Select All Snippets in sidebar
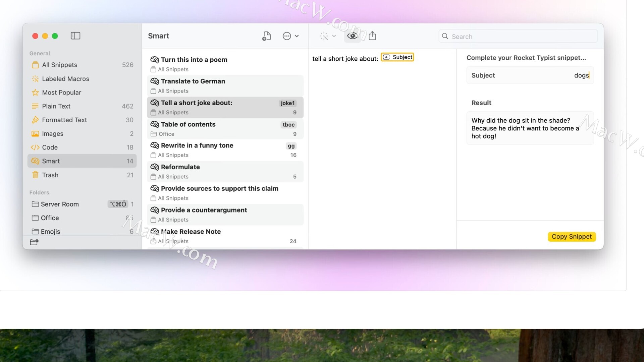The image size is (644, 362). coord(82,65)
